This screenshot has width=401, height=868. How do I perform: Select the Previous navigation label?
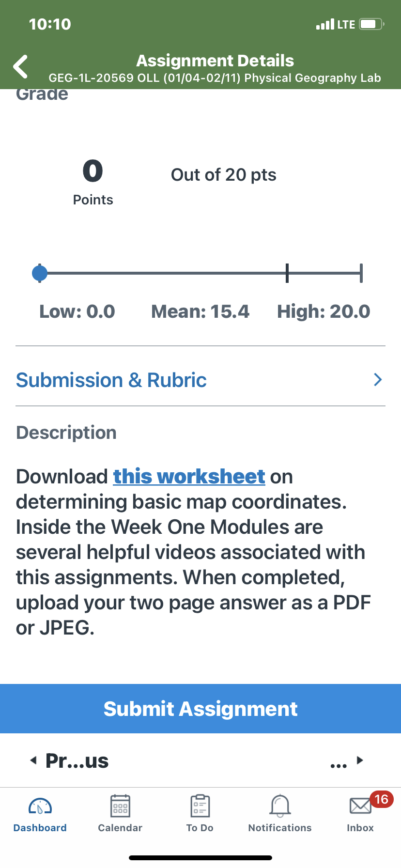tap(77, 760)
